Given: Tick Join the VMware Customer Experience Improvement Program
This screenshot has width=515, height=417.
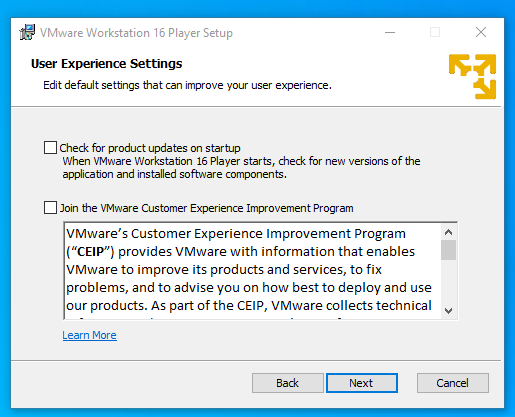Looking at the screenshot, I should pyautogui.click(x=50, y=207).
